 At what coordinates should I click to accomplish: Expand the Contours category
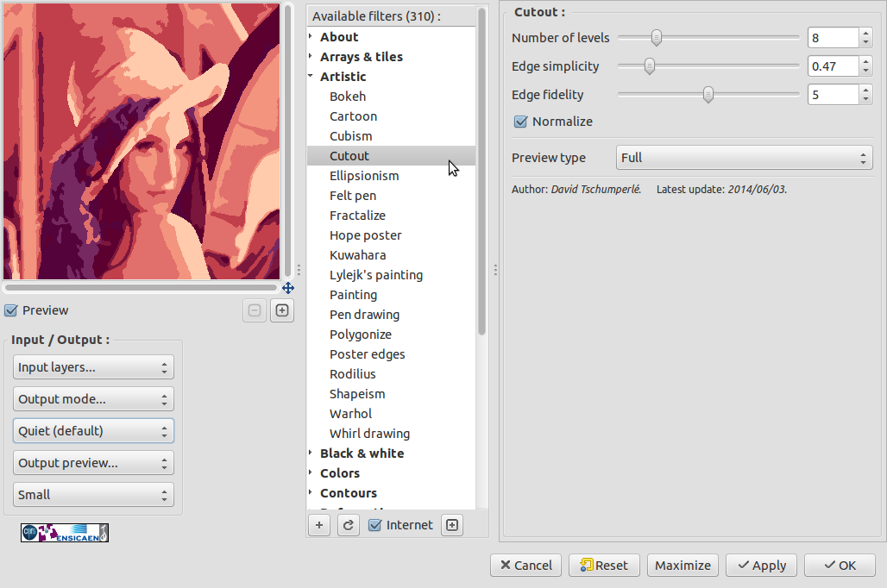pos(311,492)
